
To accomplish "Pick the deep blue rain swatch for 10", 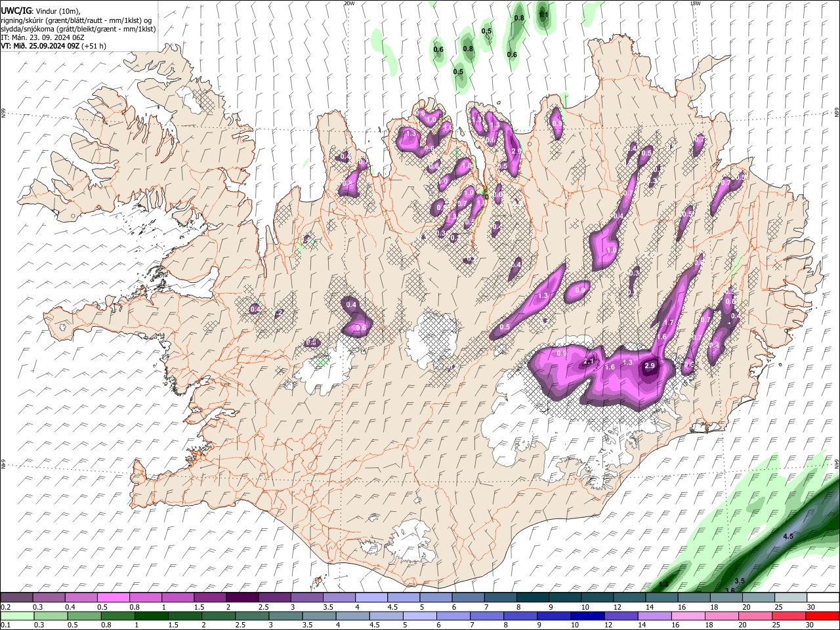I will click(x=587, y=616).
